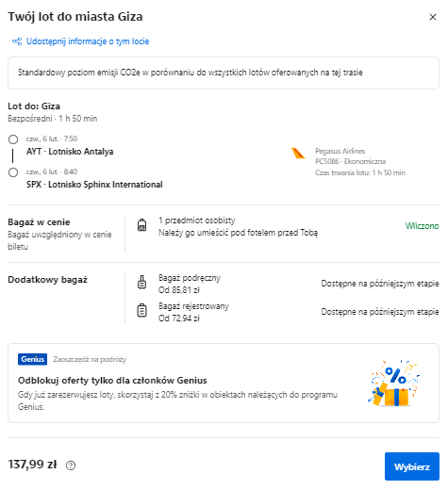Click SPX Lotnisko Sphinx International name

coord(94,185)
